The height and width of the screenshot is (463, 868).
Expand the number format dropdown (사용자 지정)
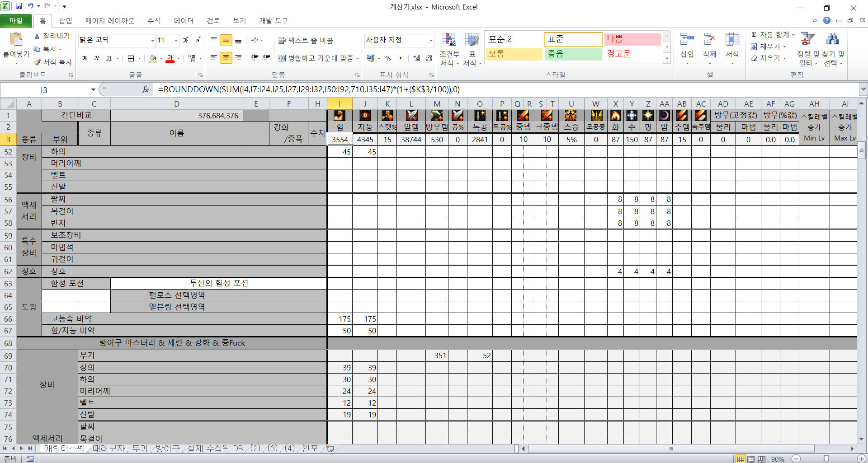click(x=430, y=41)
